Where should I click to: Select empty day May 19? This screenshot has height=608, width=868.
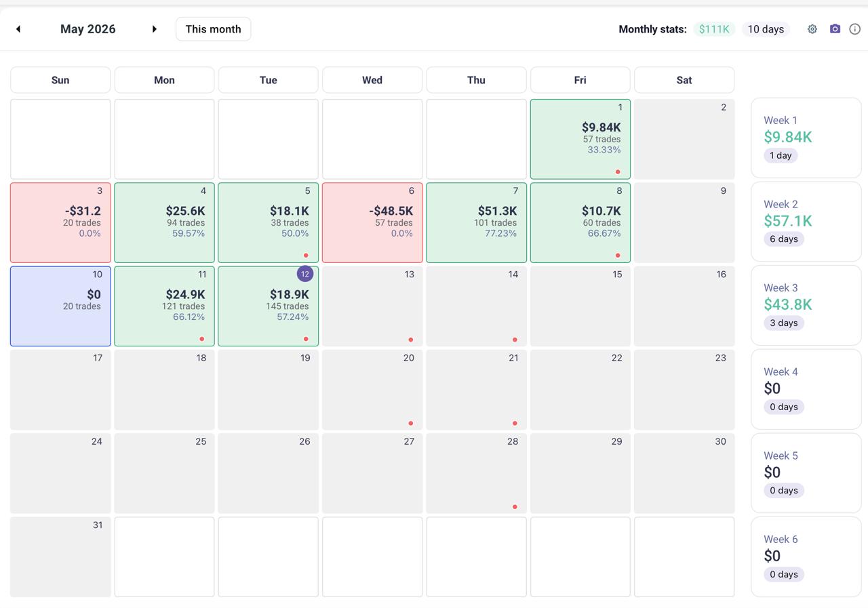coord(269,390)
